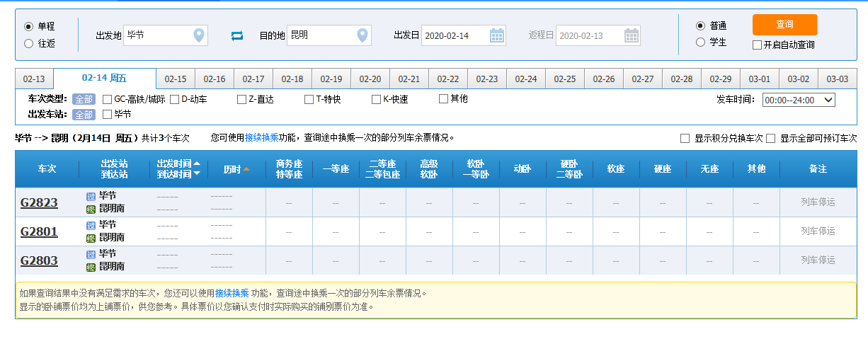Click 全部 button for 车次类型
Image resolution: width=868 pixels, height=356 pixels.
point(84,99)
